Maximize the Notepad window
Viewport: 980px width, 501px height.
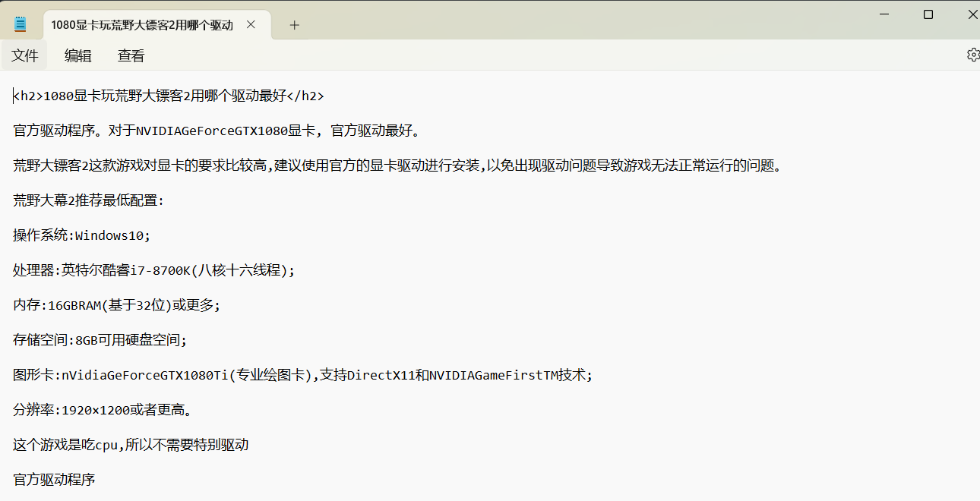(928, 14)
